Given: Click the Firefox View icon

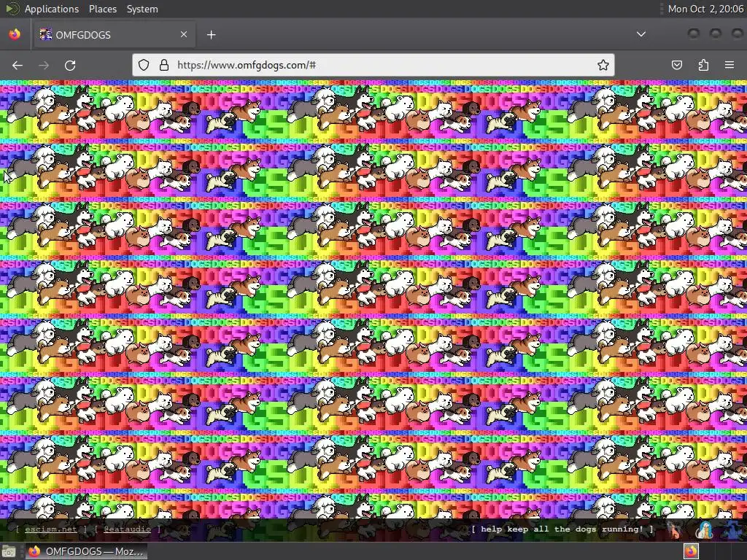Looking at the screenshot, I should [15, 34].
